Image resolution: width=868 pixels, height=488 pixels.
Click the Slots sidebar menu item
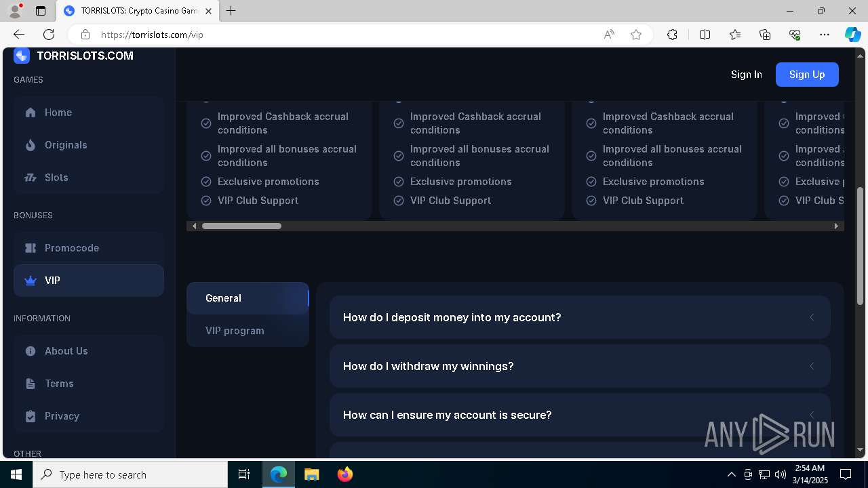(89, 178)
